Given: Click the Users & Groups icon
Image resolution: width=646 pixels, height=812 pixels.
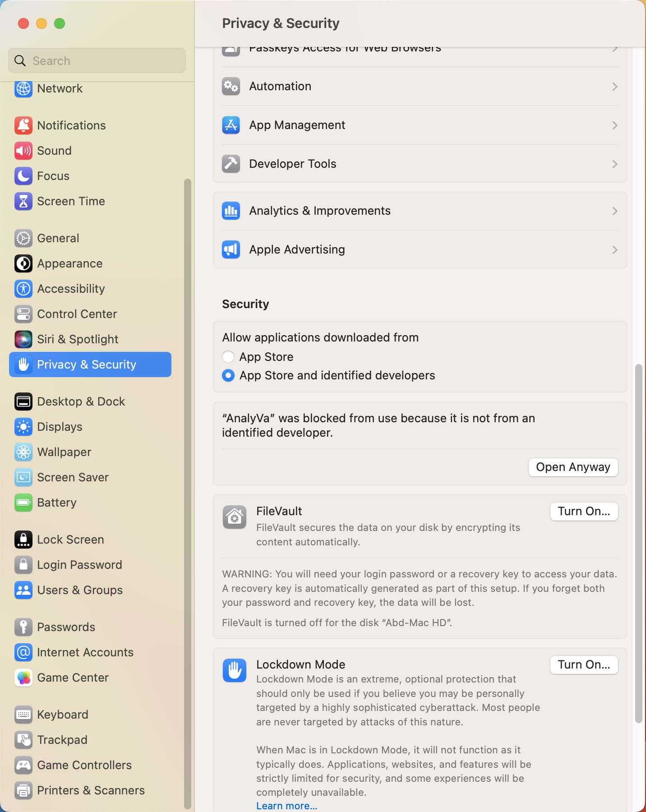Looking at the screenshot, I should (x=23, y=590).
